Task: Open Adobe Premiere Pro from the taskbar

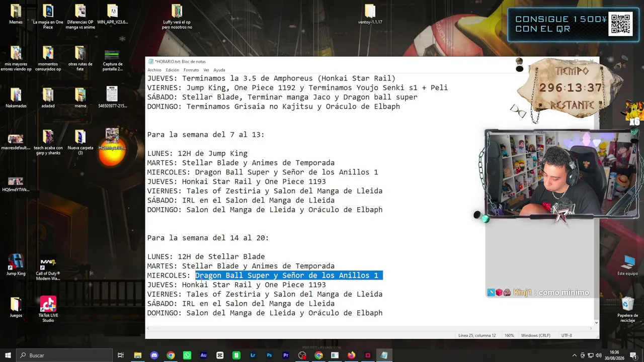Action: [286, 355]
